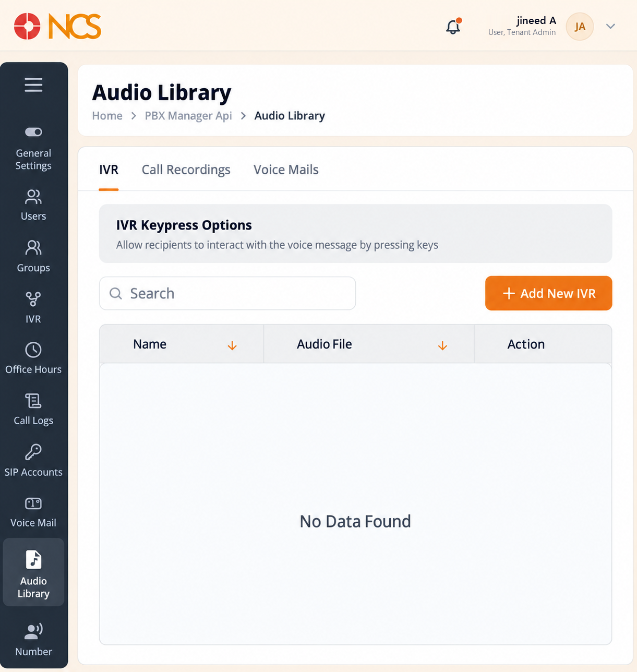Click the JA user avatar
This screenshot has height=672, width=637.
(x=580, y=27)
